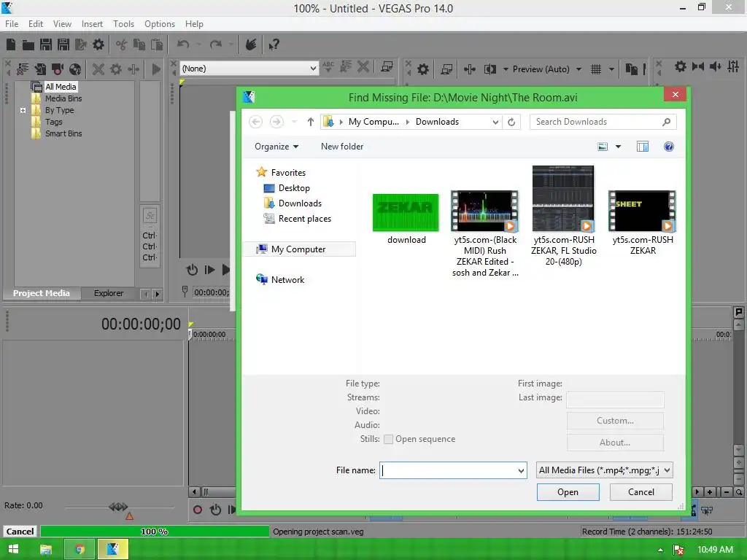Open the File name history dropdown
The height and width of the screenshot is (560, 747).
tap(521, 470)
